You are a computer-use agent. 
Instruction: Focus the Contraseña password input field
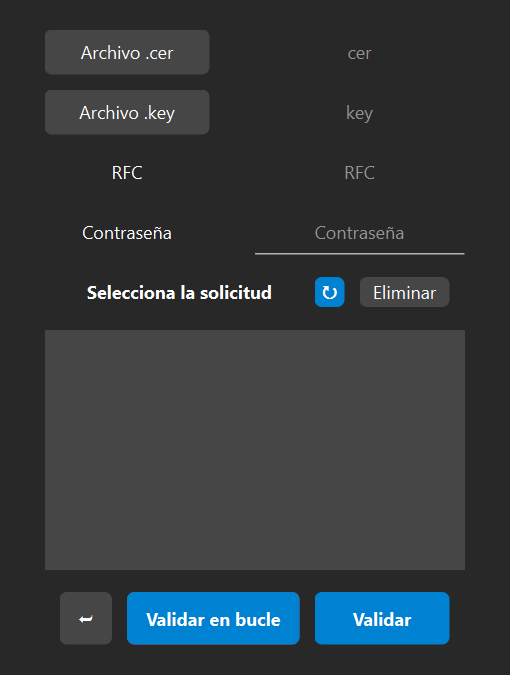359,233
